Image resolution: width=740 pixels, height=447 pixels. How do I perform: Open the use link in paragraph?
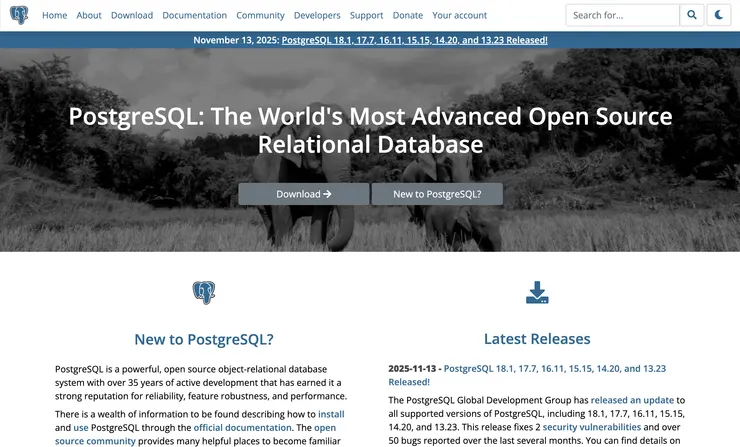(x=81, y=428)
